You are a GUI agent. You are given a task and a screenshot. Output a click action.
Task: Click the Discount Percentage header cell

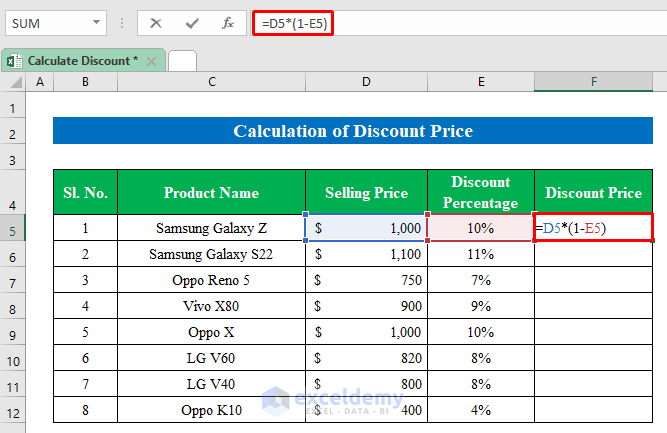point(480,192)
